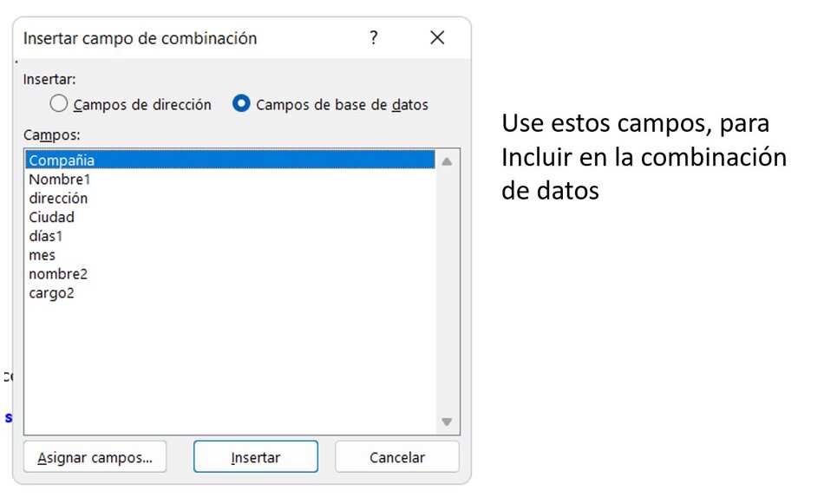The image size is (824, 504).
Task: Click the dialog title bar text
Action: [140, 38]
